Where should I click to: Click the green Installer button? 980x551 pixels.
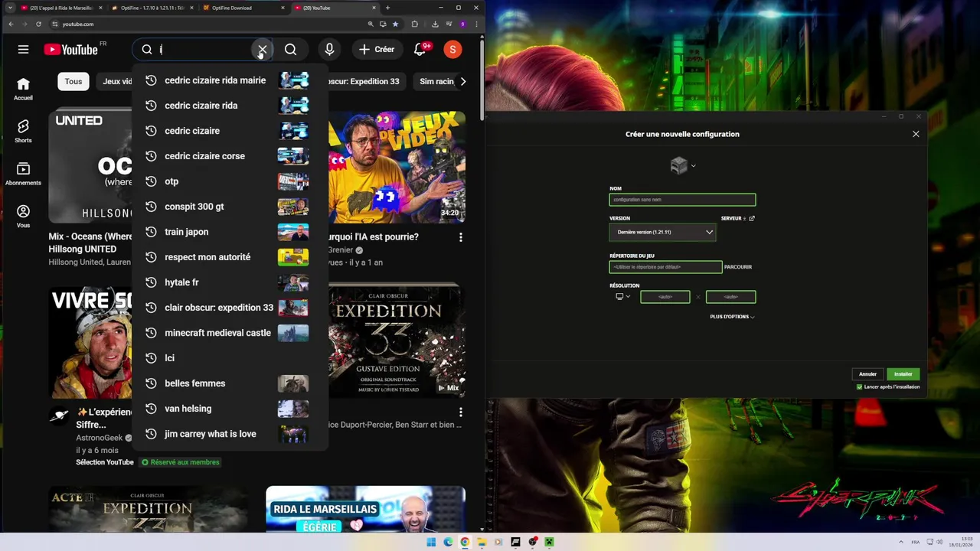pos(903,374)
